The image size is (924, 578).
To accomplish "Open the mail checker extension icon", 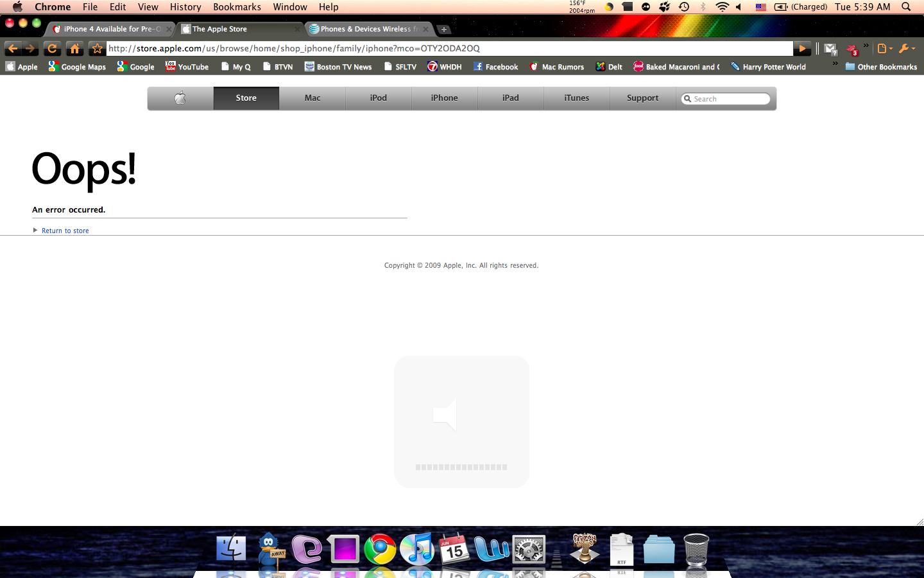I will 831,49.
